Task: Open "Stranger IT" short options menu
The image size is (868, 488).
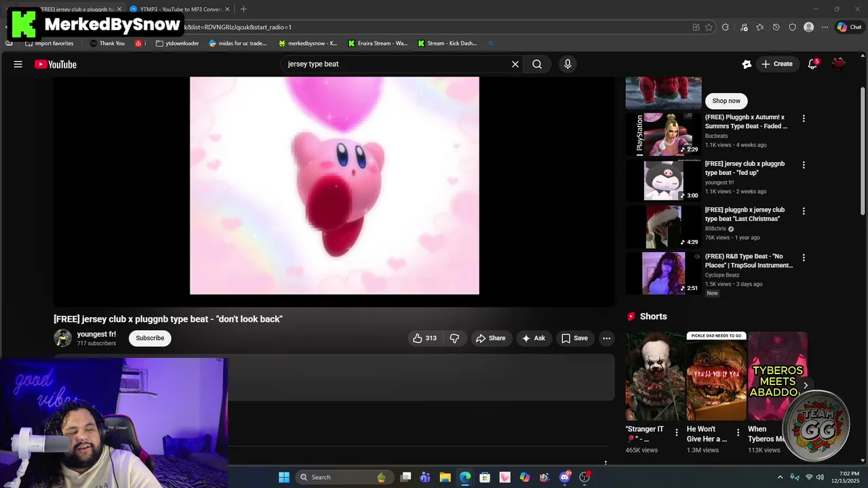Action: 676,432
